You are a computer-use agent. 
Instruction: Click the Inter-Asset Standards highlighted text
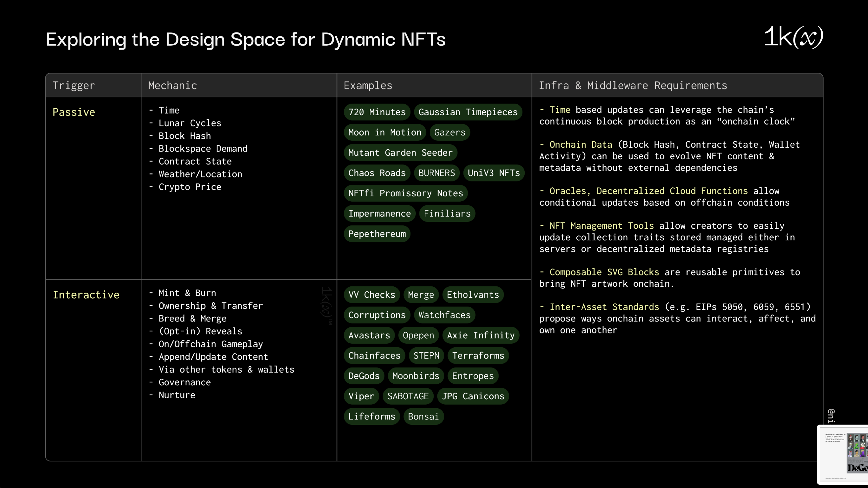604,307
